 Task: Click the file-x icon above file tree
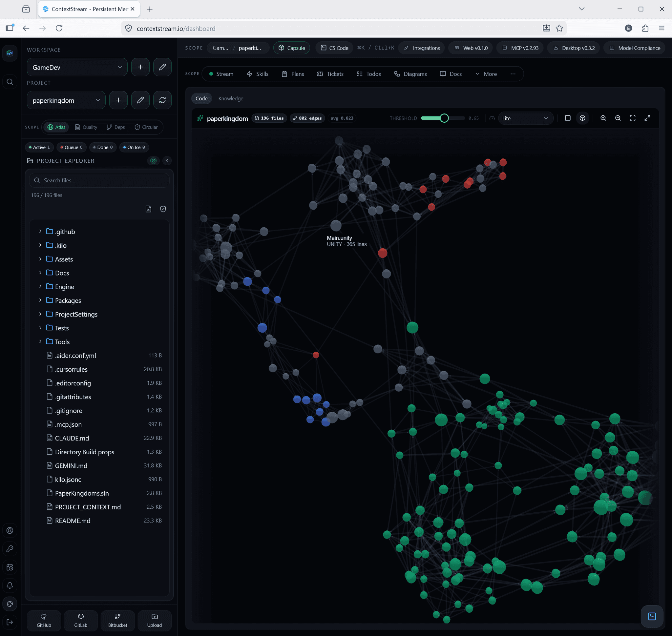click(x=148, y=209)
